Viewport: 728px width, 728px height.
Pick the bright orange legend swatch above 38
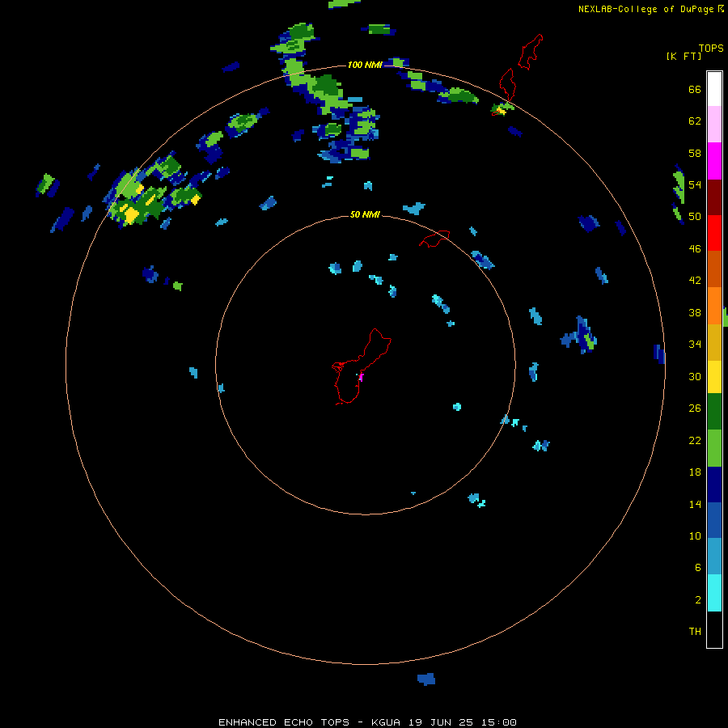(714, 306)
